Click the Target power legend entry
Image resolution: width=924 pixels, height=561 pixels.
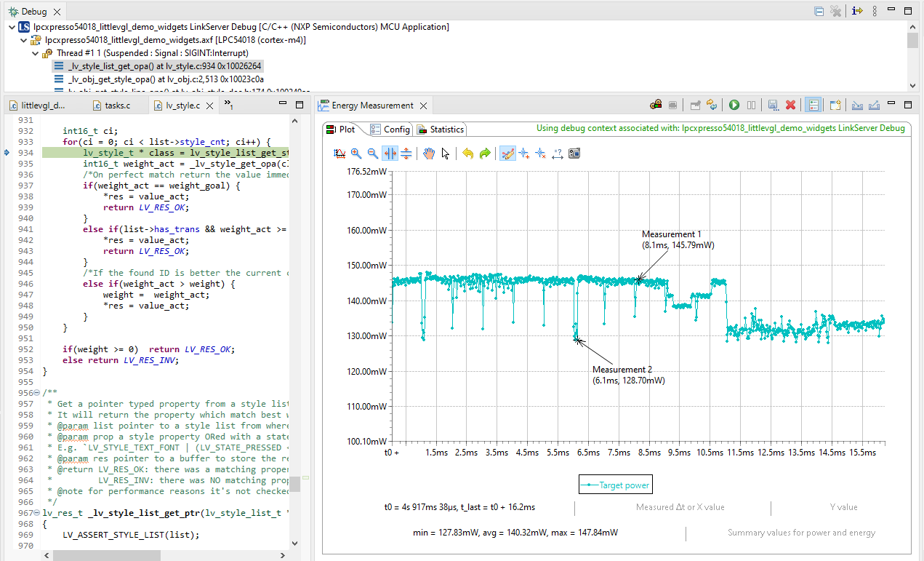click(x=615, y=485)
